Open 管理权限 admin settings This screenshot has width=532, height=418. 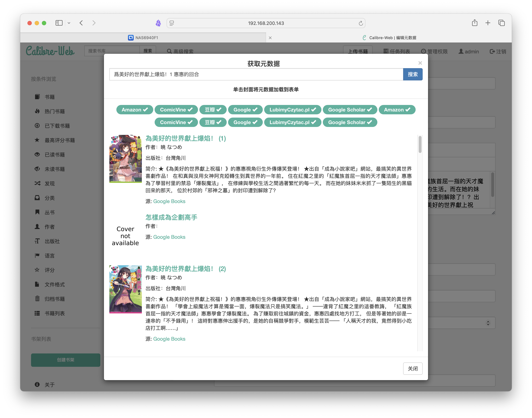(x=434, y=51)
